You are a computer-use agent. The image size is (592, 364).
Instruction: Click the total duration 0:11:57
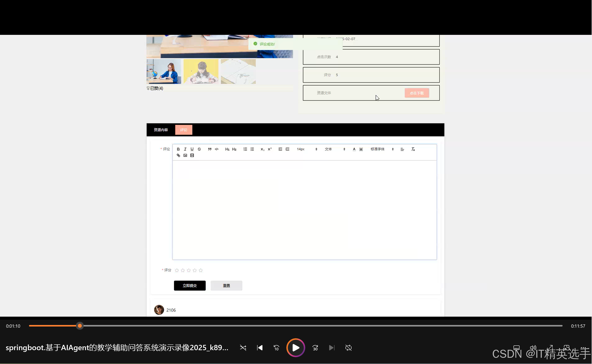point(578,326)
